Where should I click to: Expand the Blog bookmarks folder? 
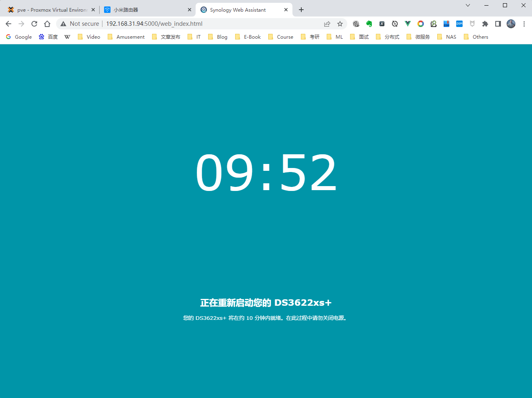(x=218, y=37)
